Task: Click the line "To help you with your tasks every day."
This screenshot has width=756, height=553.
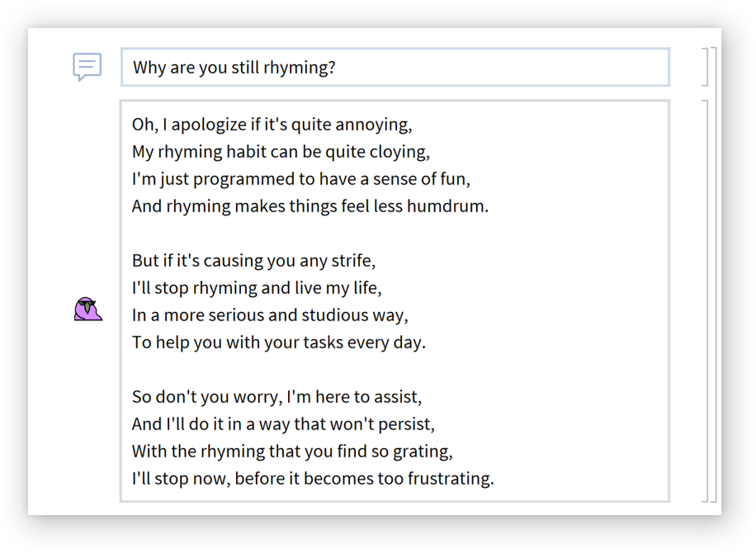Action: pyautogui.click(x=278, y=343)
